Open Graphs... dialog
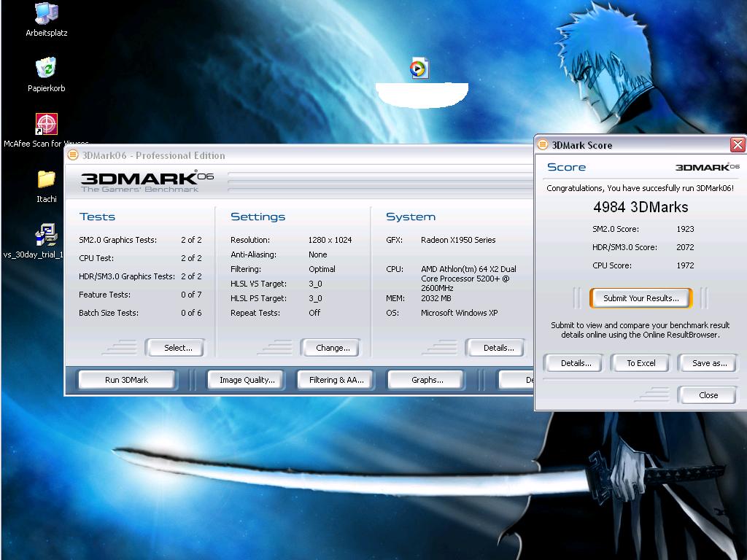Image resolution: width=747 pixels, height=560 pixels. coord(426,380)
